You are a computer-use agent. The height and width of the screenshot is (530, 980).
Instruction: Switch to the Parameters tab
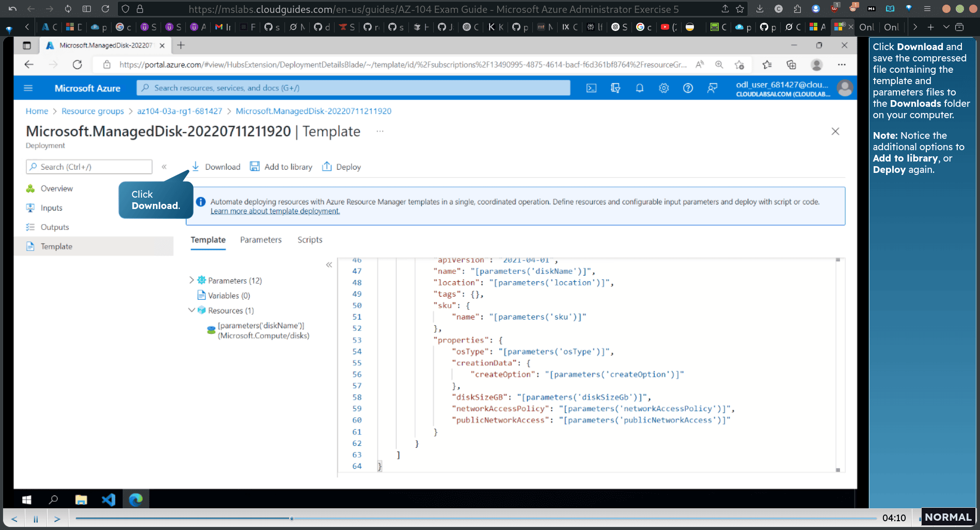click(261, 239)
